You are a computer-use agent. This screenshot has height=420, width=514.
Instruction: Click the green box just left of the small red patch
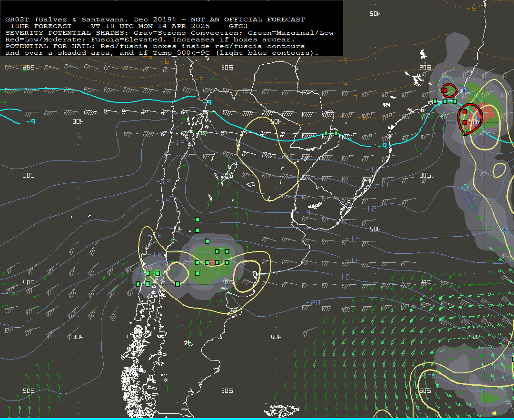(207, 262)
